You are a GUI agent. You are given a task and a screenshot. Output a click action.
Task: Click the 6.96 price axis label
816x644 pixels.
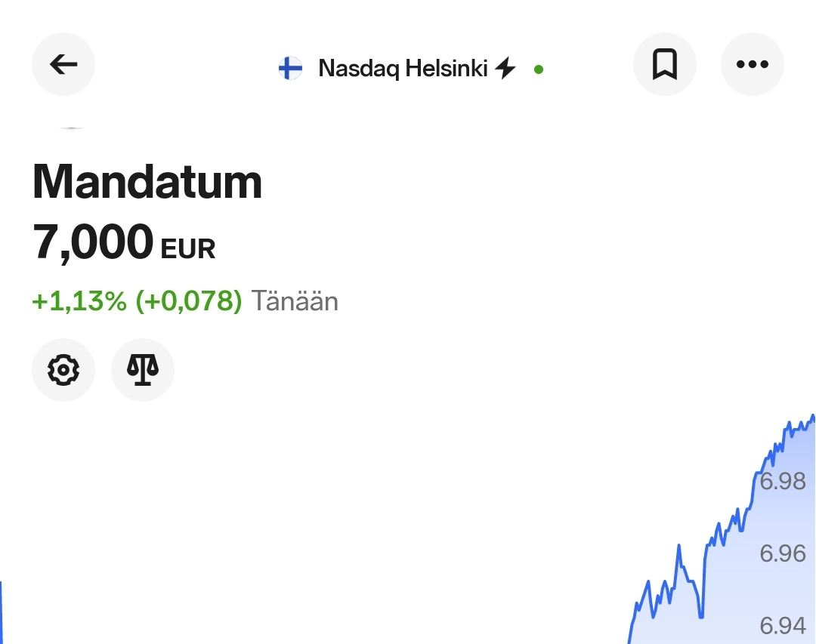click(783, 553)
